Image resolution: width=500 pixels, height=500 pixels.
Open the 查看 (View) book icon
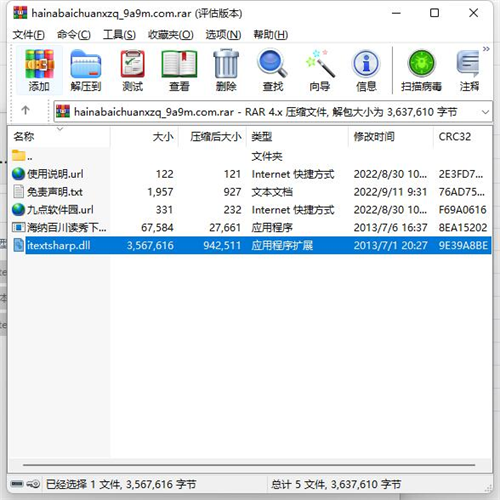pyautogui.click(x=179, y=70)
